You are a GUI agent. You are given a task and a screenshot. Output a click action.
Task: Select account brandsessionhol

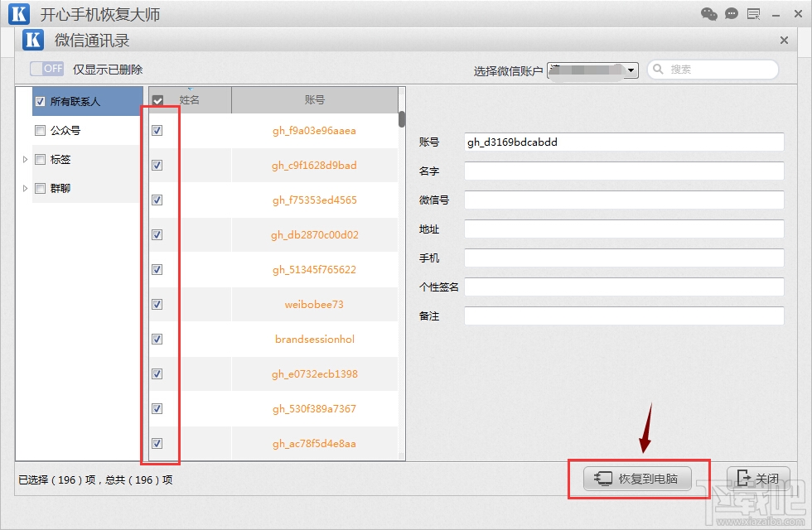coord(315,339)
